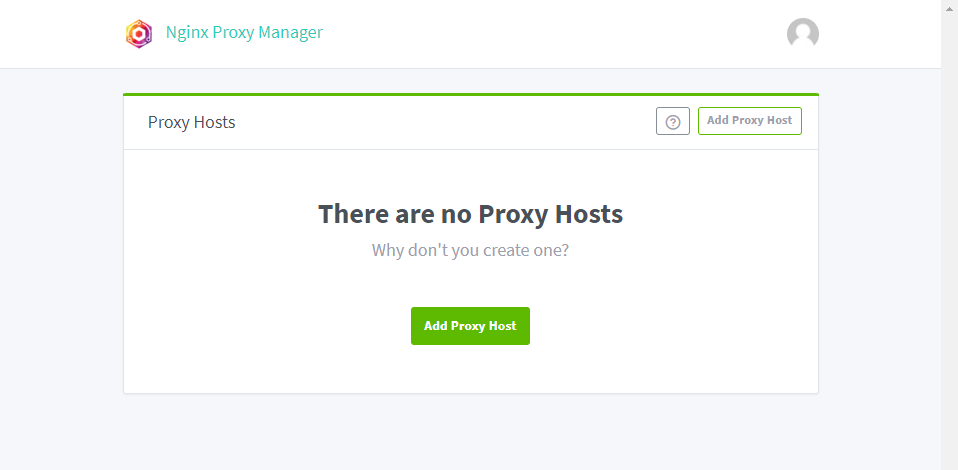
Task: Click the word Host on the green button
Action: pyautogui.click(x=503, y=326)
